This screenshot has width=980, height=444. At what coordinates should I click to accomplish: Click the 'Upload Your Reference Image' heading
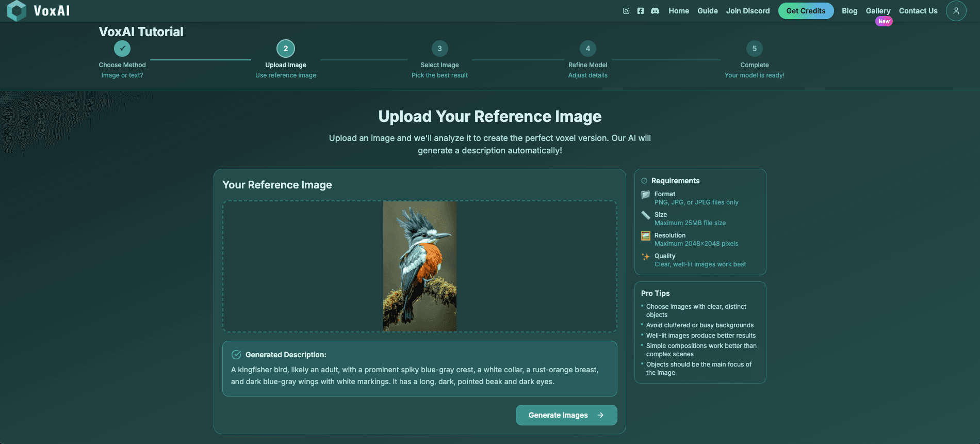[x=490, y=117]
